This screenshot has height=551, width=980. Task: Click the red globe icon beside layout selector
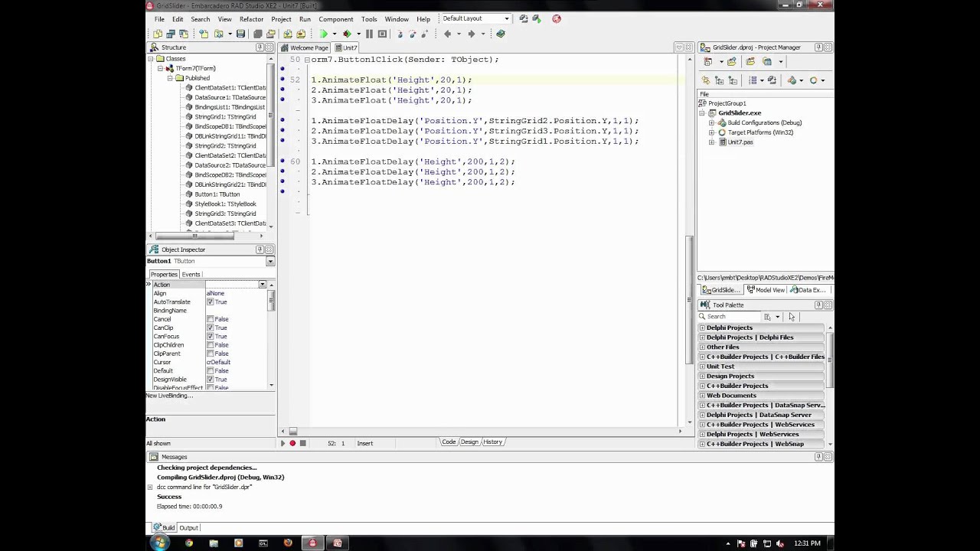pos(557,18)
